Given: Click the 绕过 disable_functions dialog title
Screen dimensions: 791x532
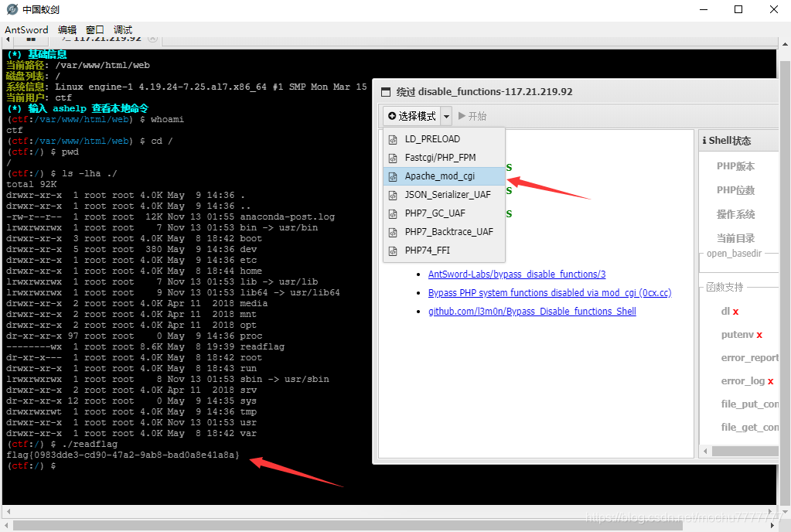Looking at the screenshot, I should click(x=484, y=92).
